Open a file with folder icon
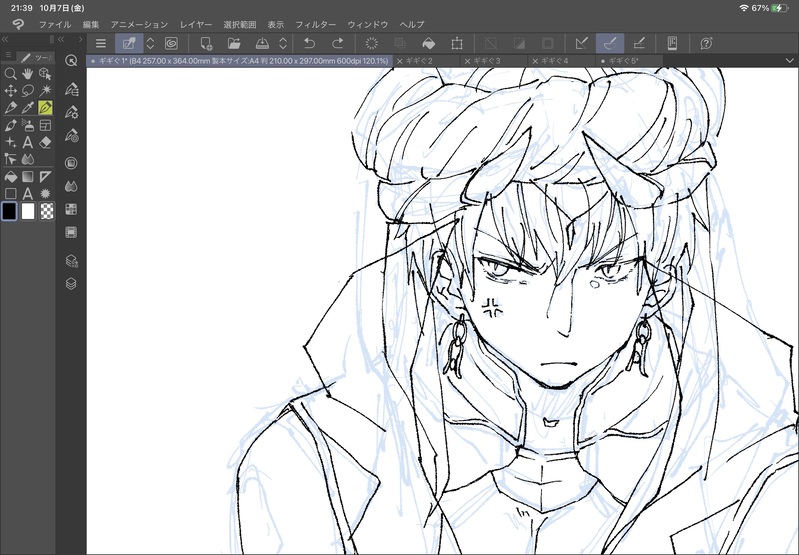Screen dimensions: 799x555 (234, 43)
